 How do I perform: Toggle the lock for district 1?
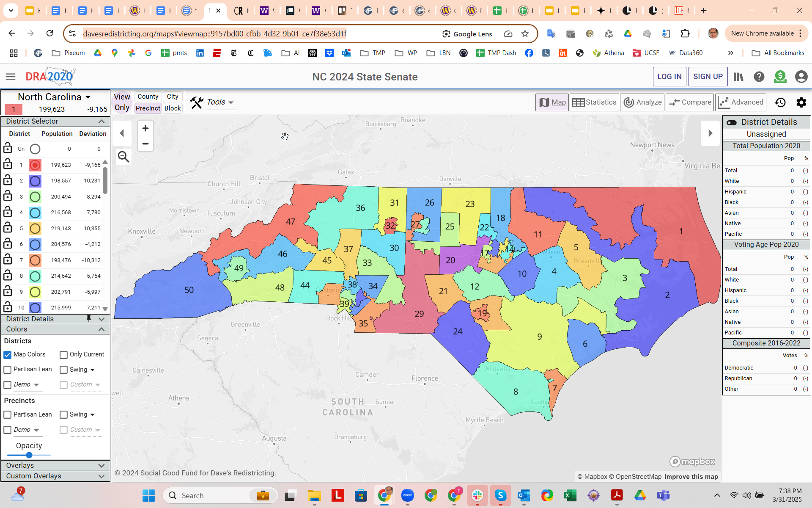8,164
